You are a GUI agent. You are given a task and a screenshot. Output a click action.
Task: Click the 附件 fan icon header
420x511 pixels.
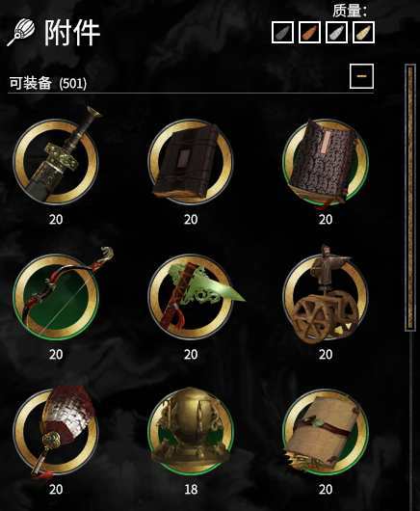[21, 32]
